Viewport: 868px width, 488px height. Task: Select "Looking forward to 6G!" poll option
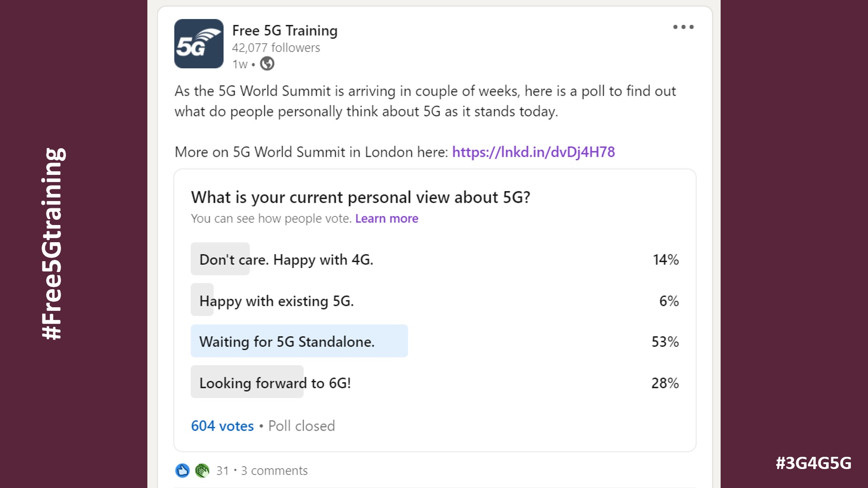click(x=275, y=383)
